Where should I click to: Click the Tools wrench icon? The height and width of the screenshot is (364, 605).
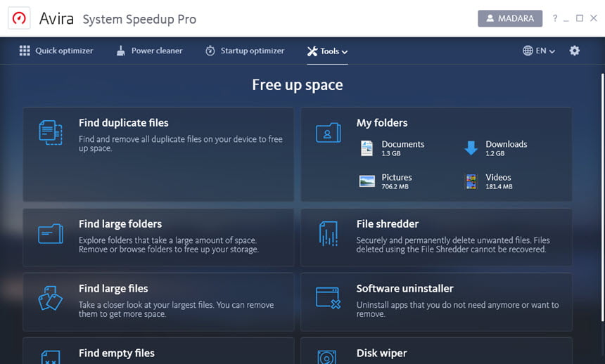coord(312,51)
